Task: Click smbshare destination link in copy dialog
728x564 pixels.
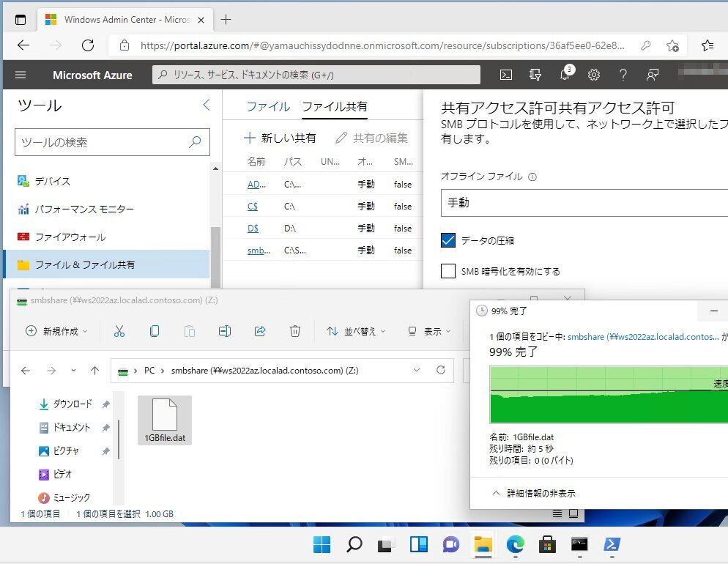Action: coord(643,336)
